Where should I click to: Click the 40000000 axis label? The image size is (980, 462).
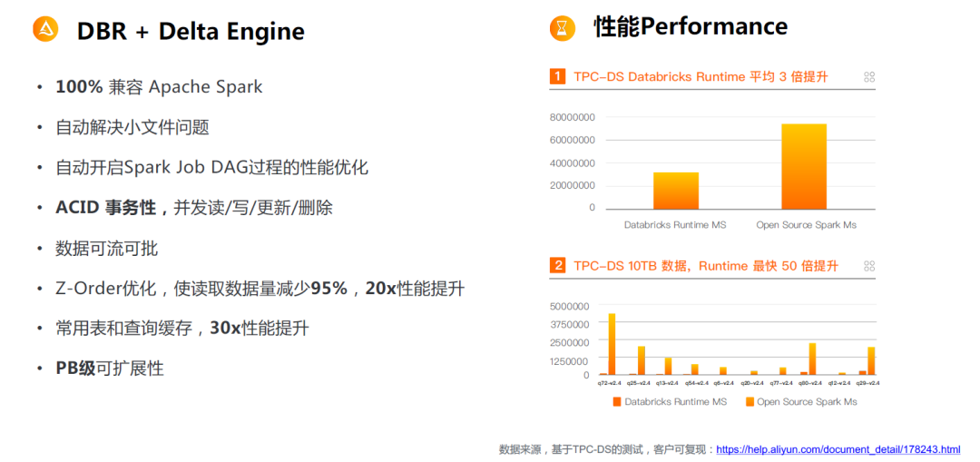(572, 162)
